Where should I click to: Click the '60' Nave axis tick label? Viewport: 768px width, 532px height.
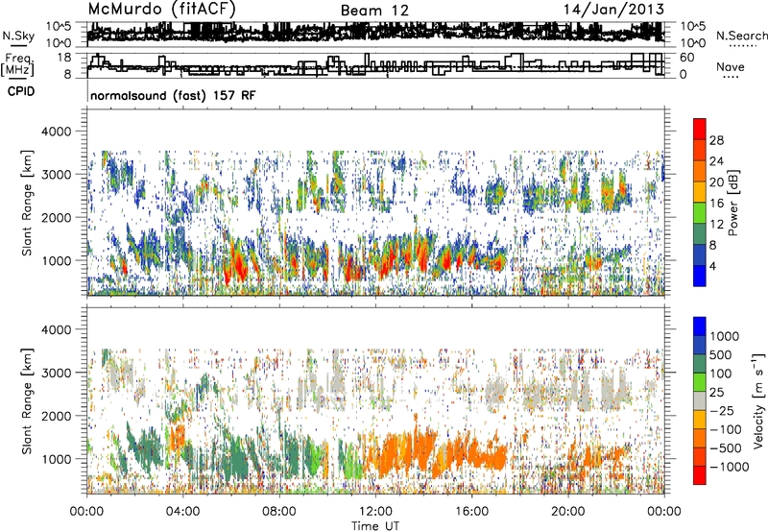pos(686,58)
